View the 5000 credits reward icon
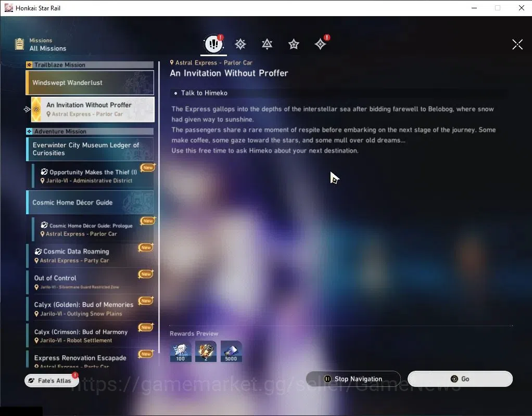 (x=231, y=351)
